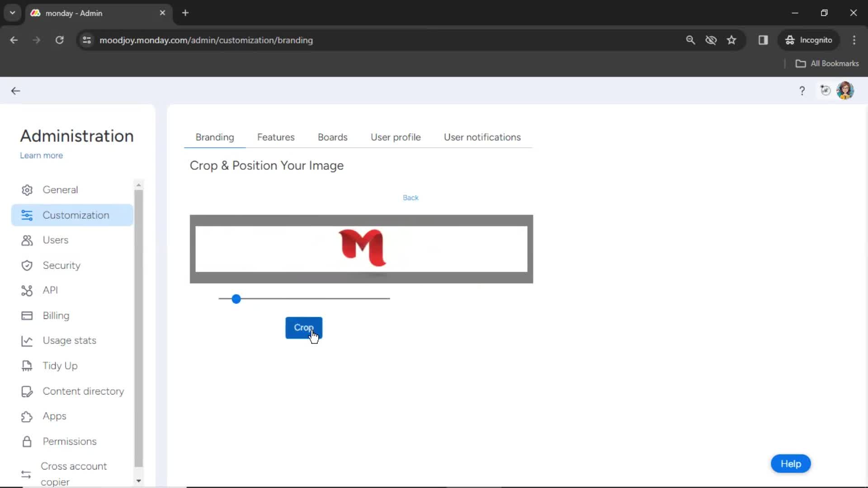This screenshot has height=488, width=868.
Task: Click the back navigation arrow
Action: [15, 90]
